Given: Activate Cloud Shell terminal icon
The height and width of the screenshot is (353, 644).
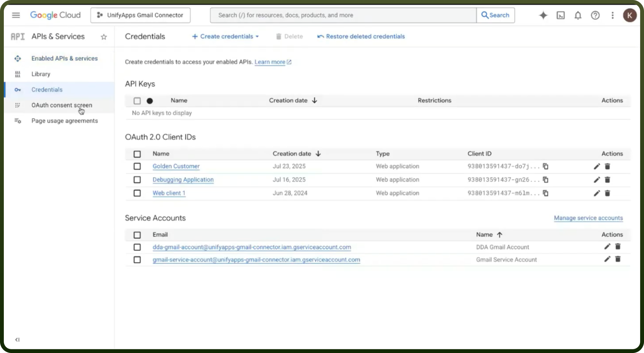Looking at the screenshot, I should (x=561, y=15).
